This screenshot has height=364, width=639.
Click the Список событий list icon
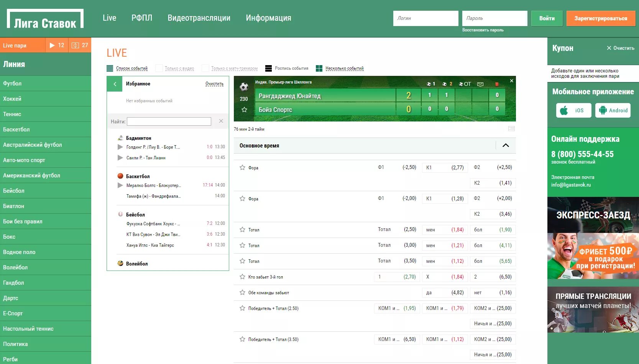110,68
